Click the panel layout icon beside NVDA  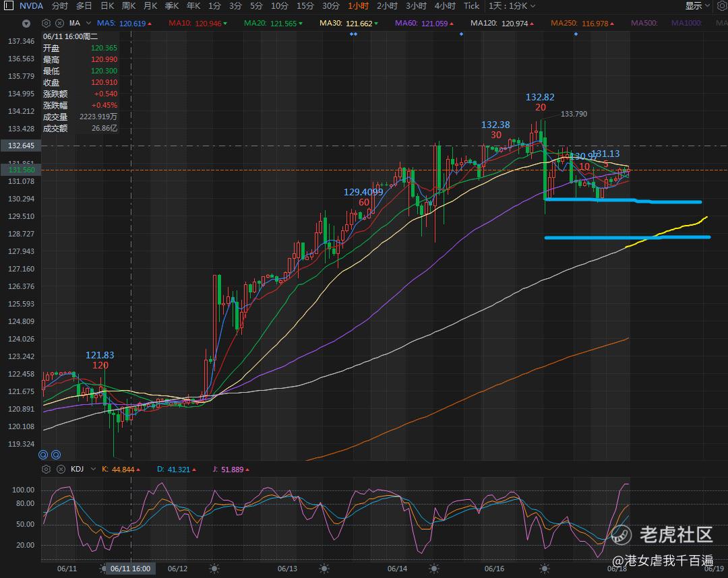(x=8, y=5)
